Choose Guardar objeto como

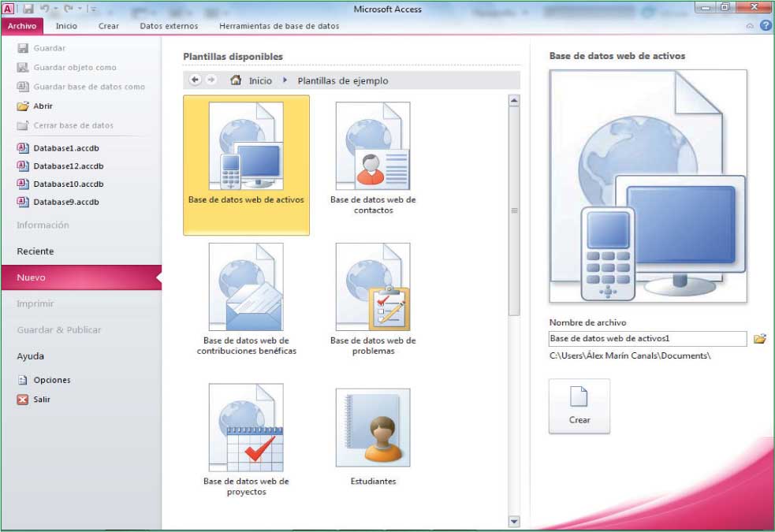[x=67, y=67]
